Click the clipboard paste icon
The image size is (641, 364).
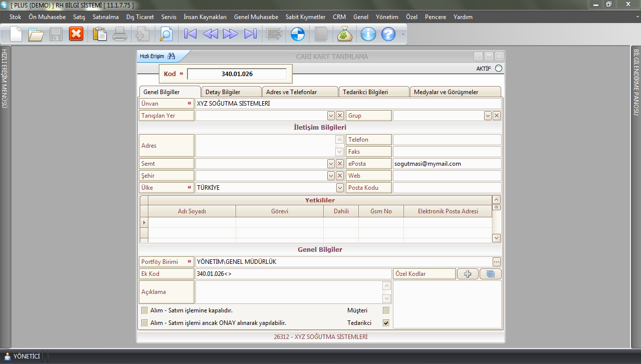[x=100, y=34]
